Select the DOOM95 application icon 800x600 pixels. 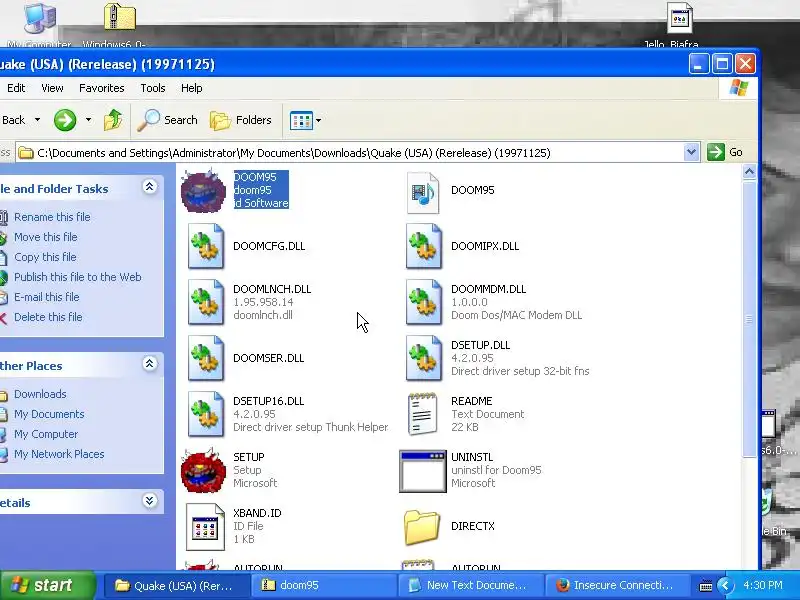click(203, 191)
